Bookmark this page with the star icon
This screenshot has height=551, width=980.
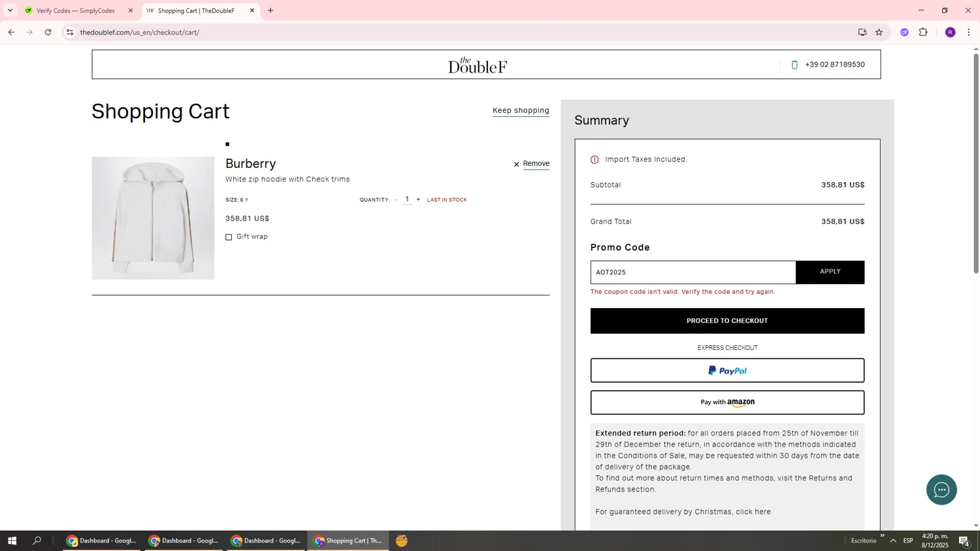pyautogui.click(x=879, y=32)
